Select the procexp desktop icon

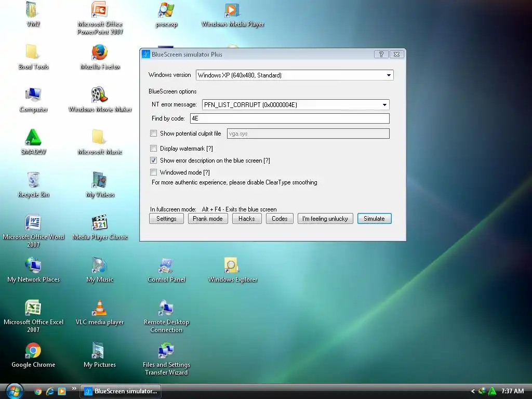pyautogui.click(x=166, y=14)
